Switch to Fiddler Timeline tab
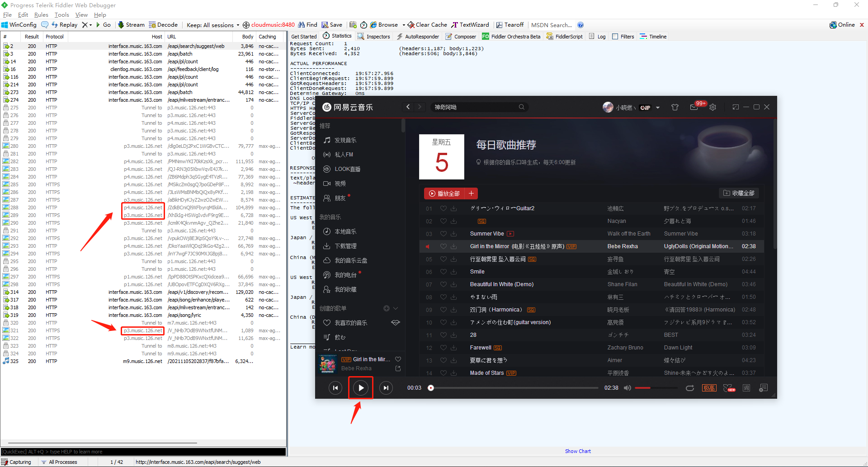The image size is (868, 467). pyautogui.click(x=653, y=37)
